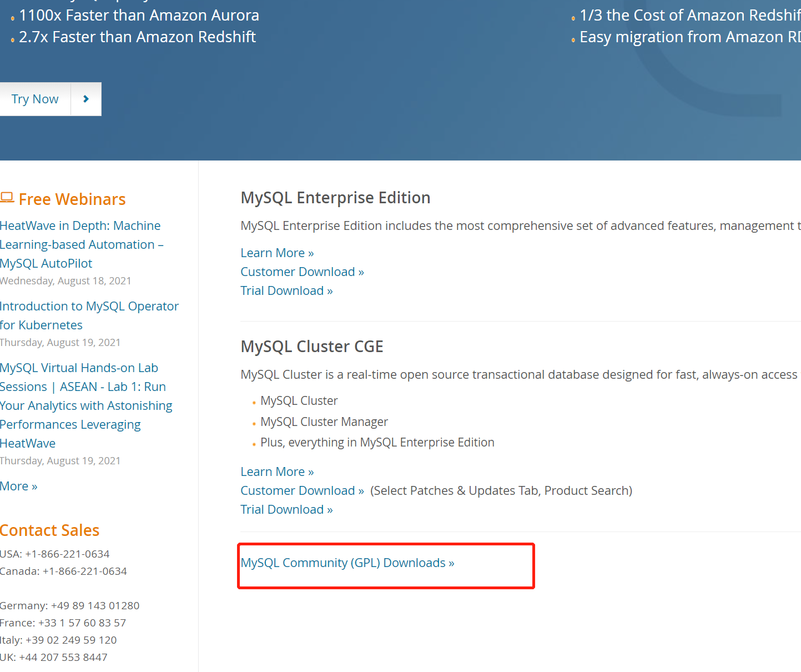Click the double-arrow after Learn More
Viewport: 801px width, 672px height.
pos(310,253)
